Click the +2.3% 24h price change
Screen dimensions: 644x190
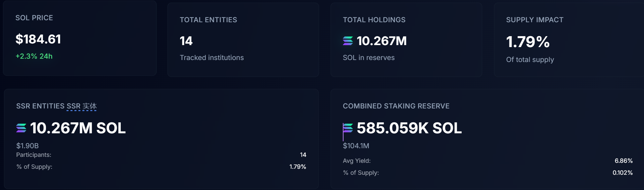click(34, 56)
